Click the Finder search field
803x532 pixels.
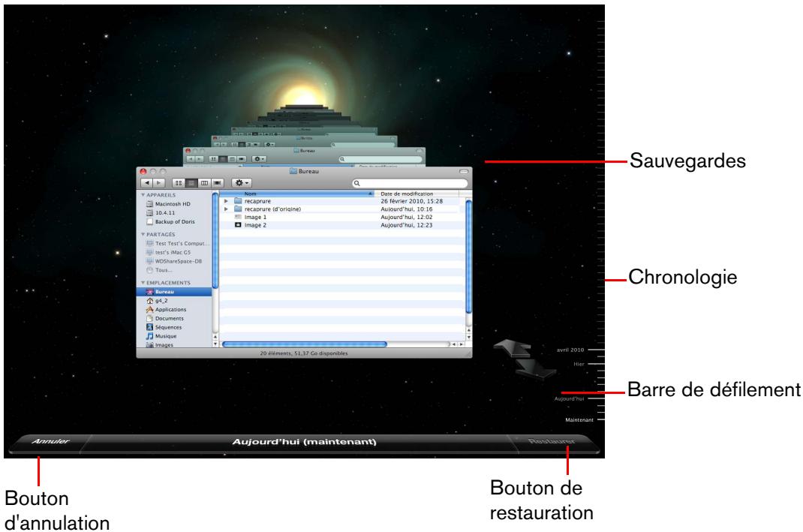click(410, 183)
